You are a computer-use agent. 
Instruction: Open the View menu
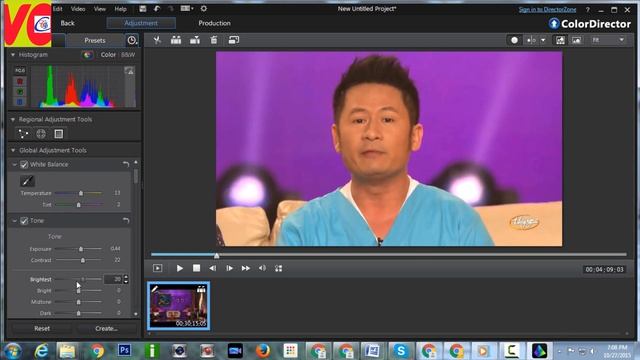[x=100, y=9]
